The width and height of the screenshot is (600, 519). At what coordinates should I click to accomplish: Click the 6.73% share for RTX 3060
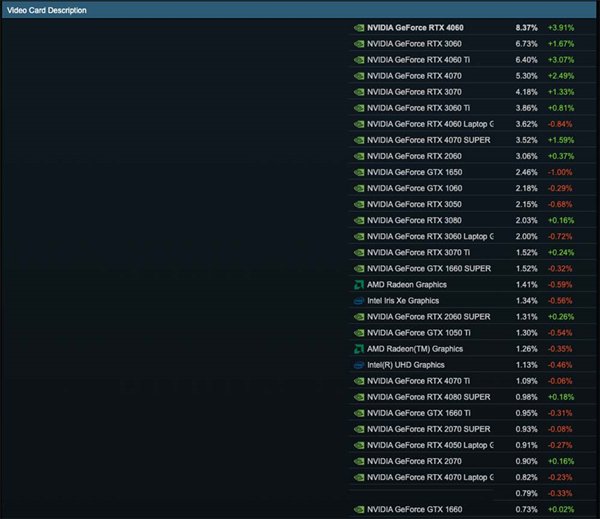[527, 44]
